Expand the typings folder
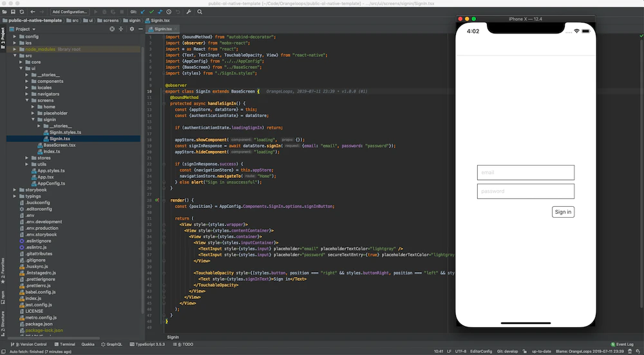The image size is (644, 355). [x=15, y=197]
